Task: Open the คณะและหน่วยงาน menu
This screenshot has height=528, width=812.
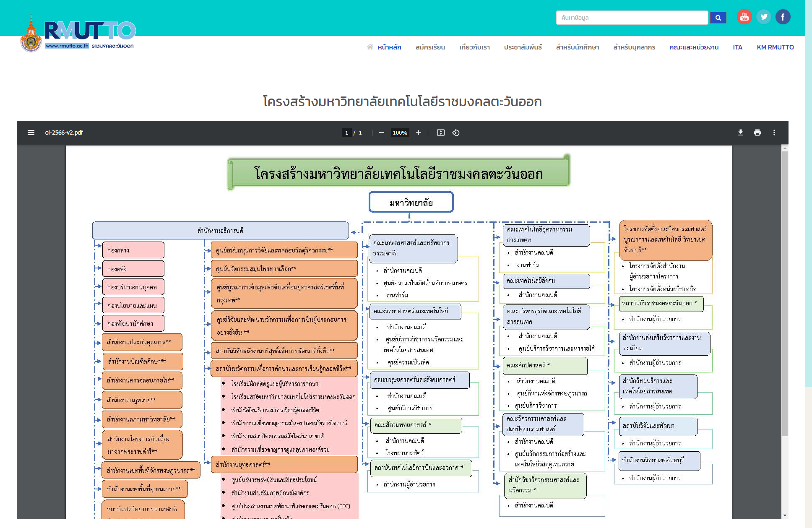Action: 694,47
